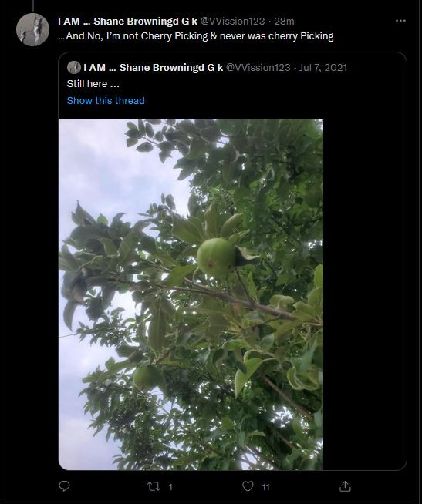The width and height of the screenshot is (422, 504).
Task: Click the retweet count showing 1
Action: pos(170,487)
